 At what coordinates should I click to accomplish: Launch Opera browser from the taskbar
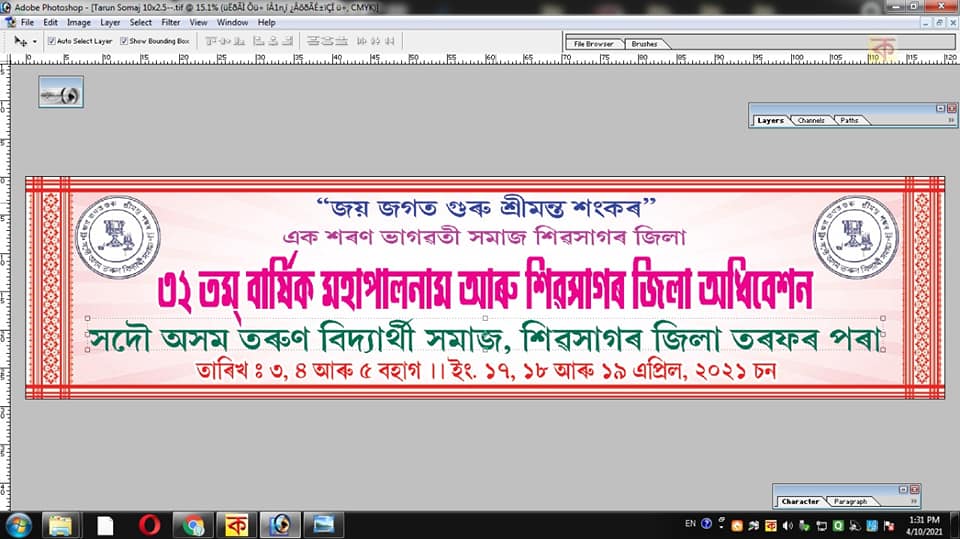pyautogui.click(x=149, y=526)
